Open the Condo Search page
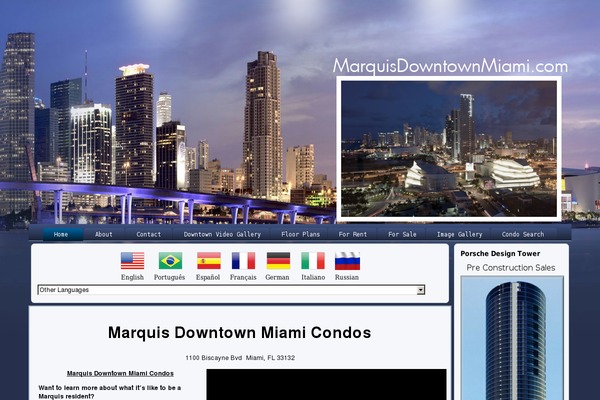The image size is (600, 400). [523, 234]
